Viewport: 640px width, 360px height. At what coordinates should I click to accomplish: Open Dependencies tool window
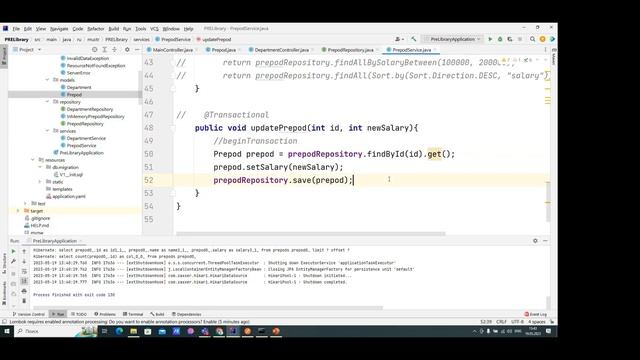click(x=187, y=314)
